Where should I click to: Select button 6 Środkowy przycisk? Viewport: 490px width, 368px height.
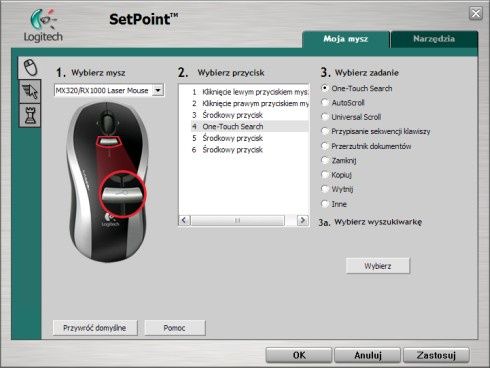pos(250,150)
